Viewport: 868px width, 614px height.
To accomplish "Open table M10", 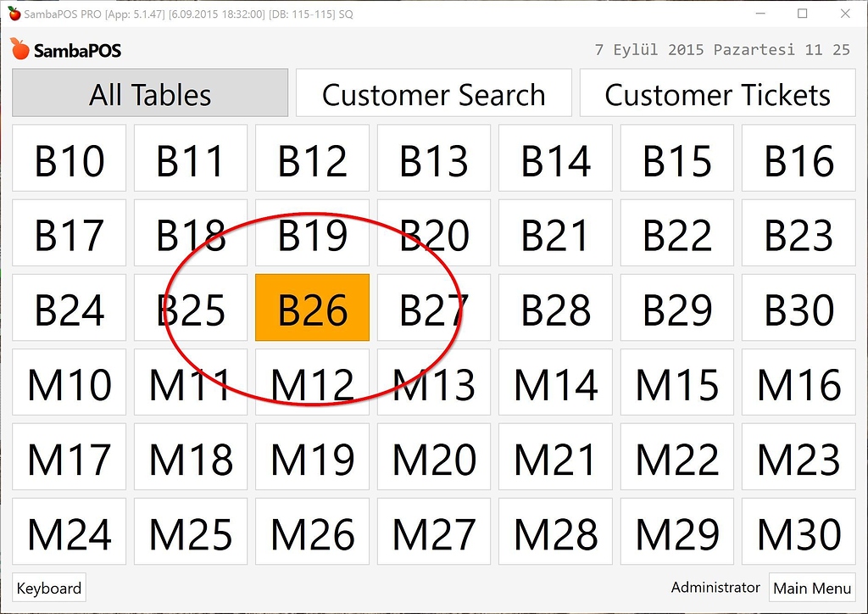I will [69, 383].
